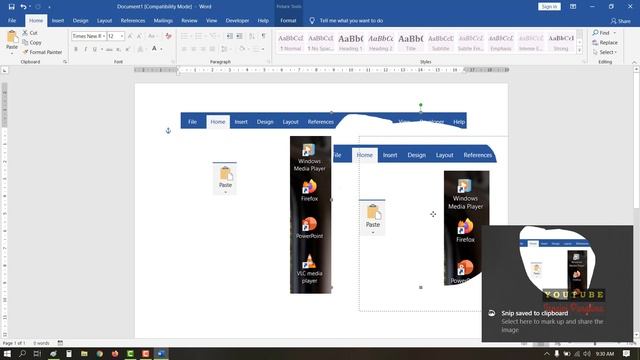Open the Font Color dropdown arrow
Screen dimensions: 640x360
[162, 49]
